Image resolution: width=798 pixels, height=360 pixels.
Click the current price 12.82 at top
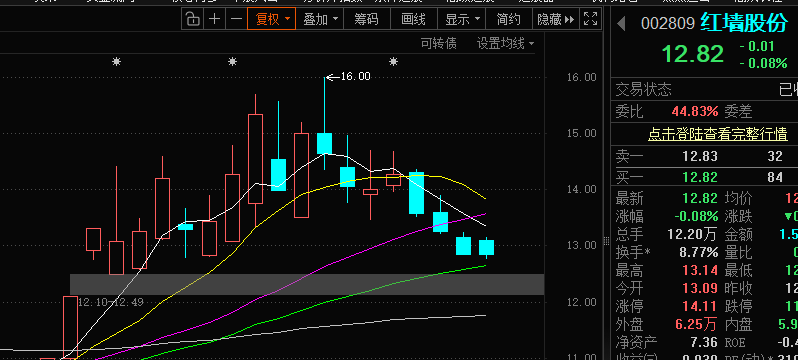pyautogui.click(x=692, y=54)
